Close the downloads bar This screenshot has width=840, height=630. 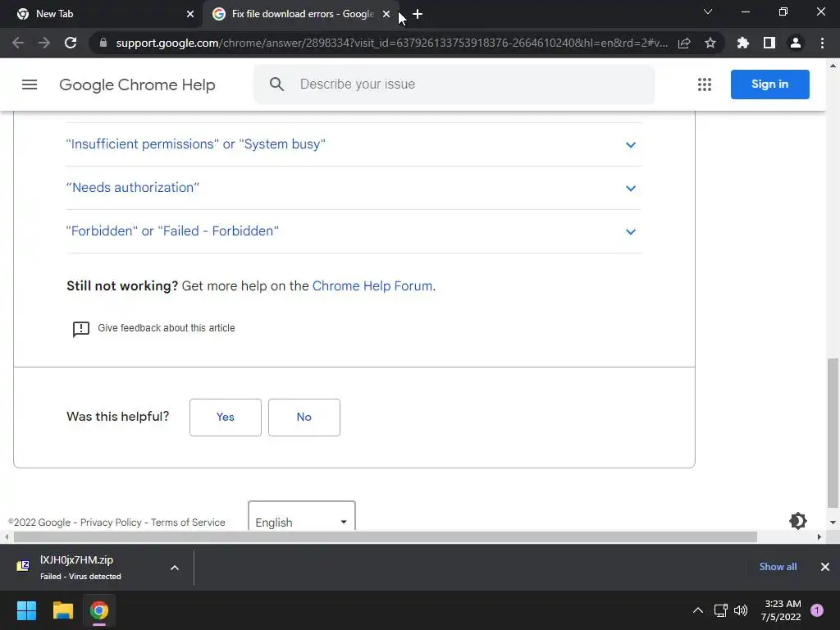click(x=825, y=567)
